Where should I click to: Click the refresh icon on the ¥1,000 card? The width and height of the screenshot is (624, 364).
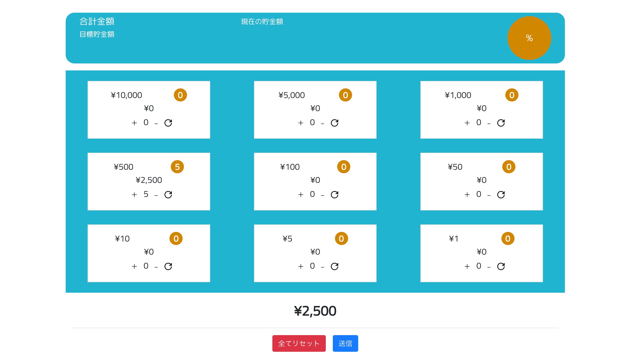point(501,123)
